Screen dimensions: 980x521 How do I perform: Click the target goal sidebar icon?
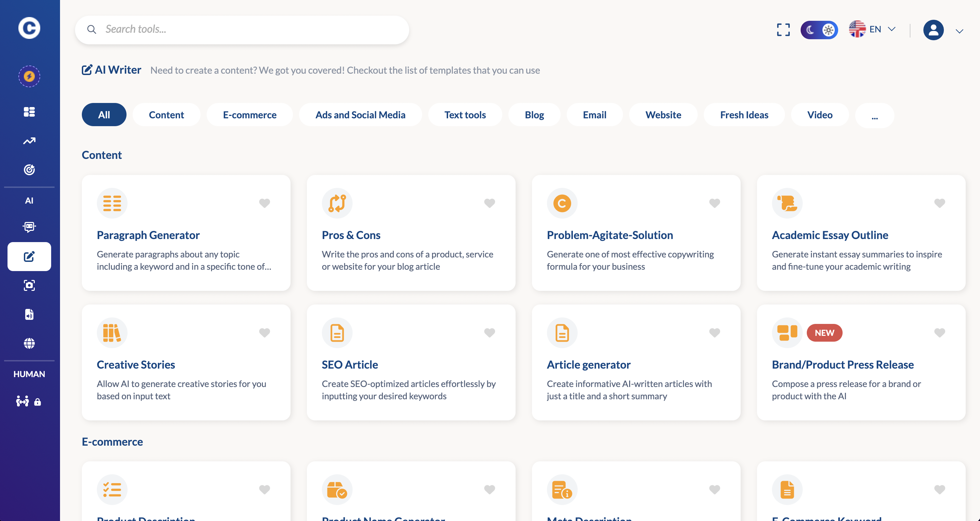[x=29, y=169]
